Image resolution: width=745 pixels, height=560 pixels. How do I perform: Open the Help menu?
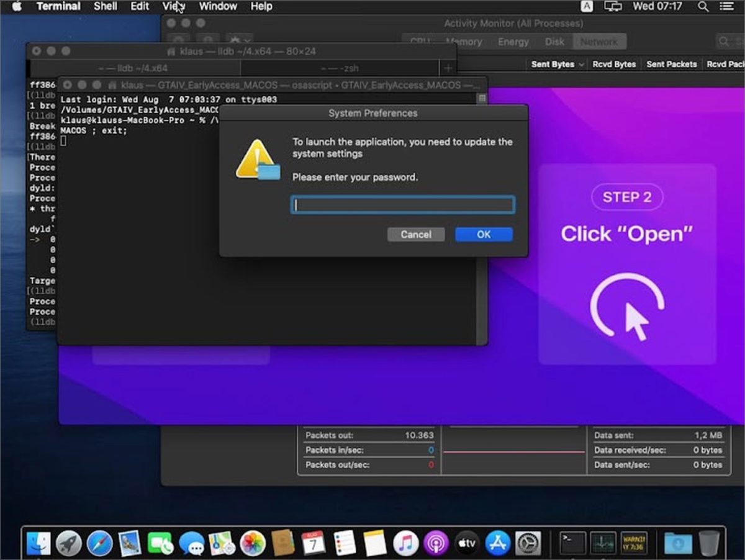click(261, 6)
